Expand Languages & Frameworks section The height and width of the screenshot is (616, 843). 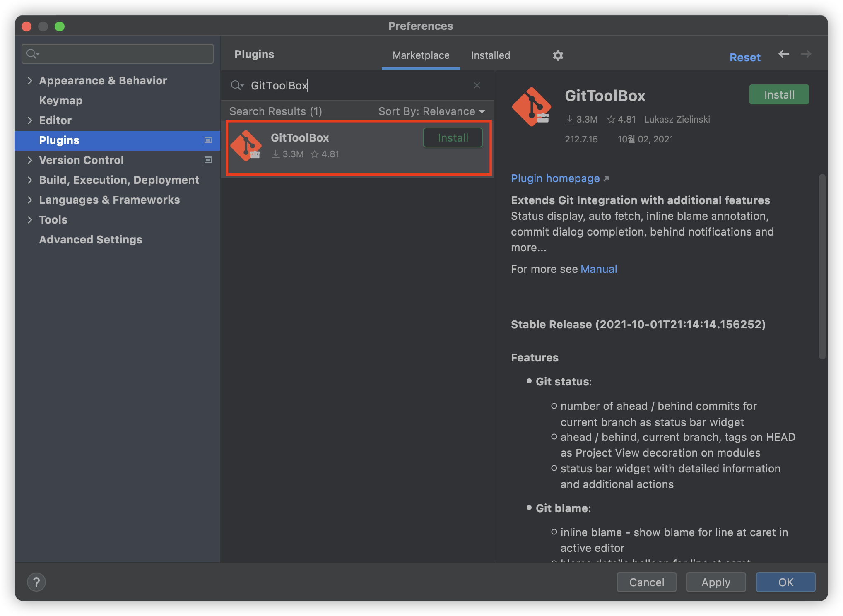coord(30,200)
